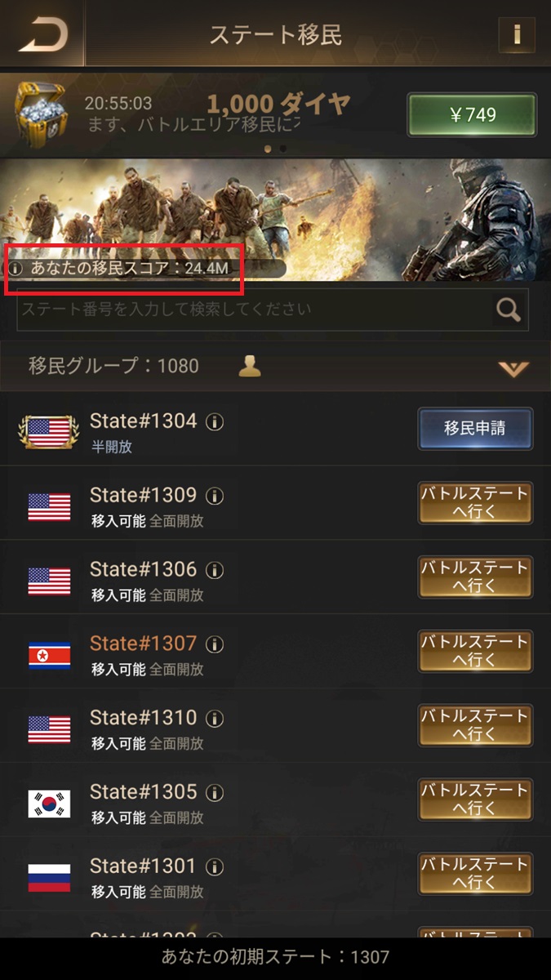Go to battle state for State#1309

[x=475, y=503]
